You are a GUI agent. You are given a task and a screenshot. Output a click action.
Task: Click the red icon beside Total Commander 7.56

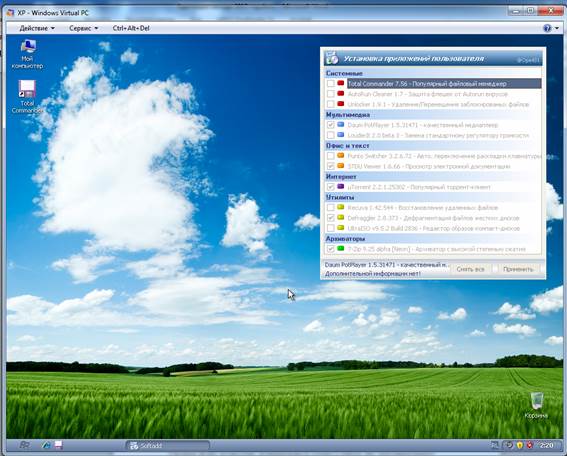tap(340, 84)
